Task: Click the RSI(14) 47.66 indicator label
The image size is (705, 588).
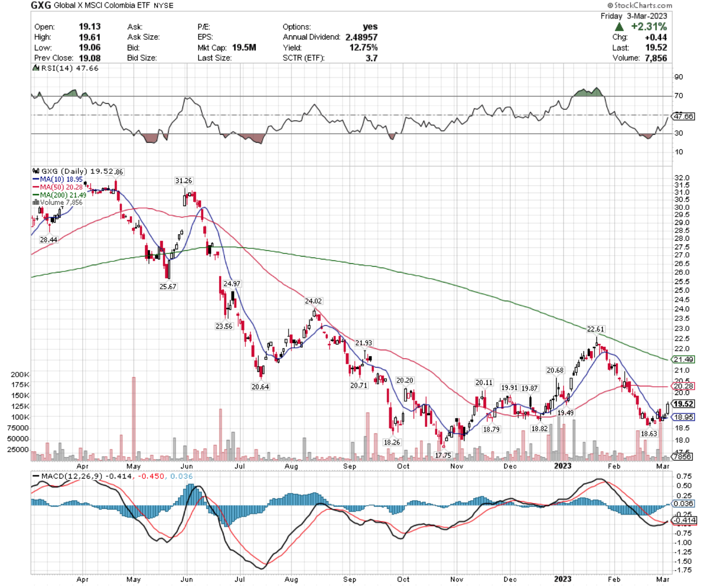Action: coord(70,68)
